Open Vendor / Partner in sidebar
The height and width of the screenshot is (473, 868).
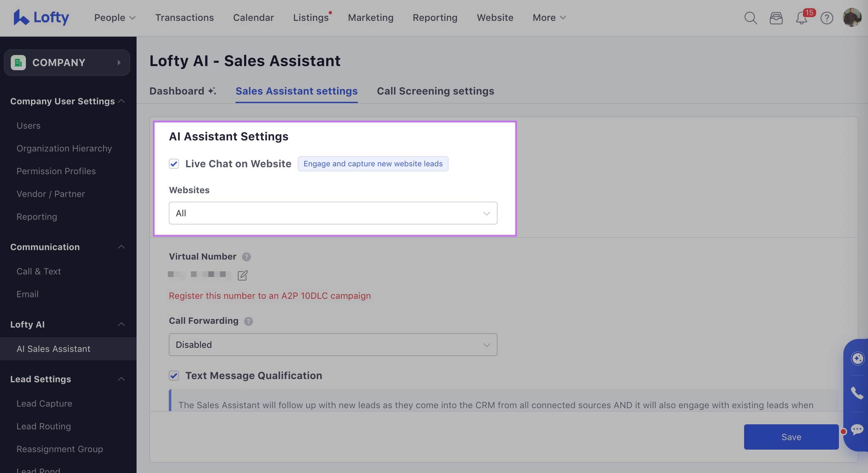[x=51, y=194]
